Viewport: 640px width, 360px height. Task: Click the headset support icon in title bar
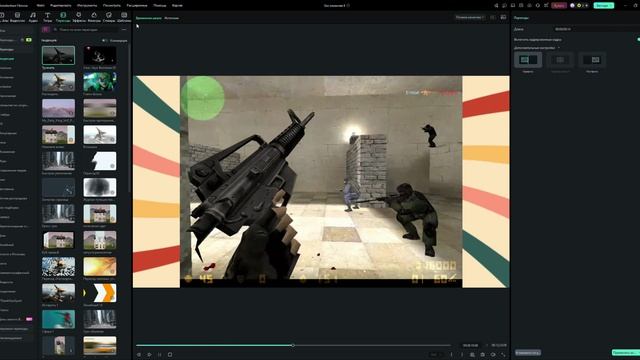(x=538, y=5)
